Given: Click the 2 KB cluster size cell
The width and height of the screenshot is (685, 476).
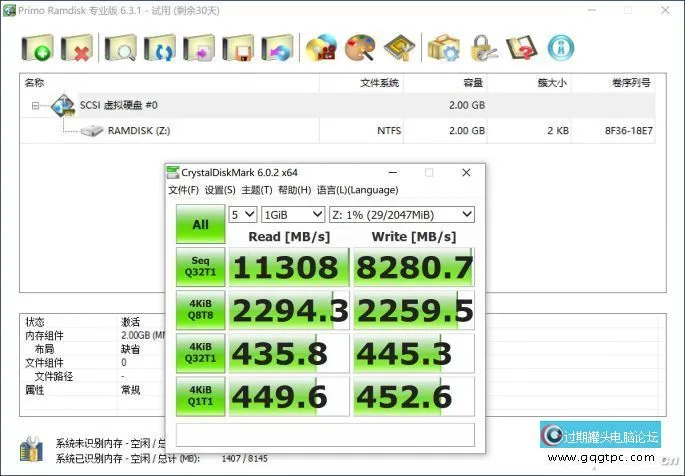Looking at the screenshot, I should point(558,131).
